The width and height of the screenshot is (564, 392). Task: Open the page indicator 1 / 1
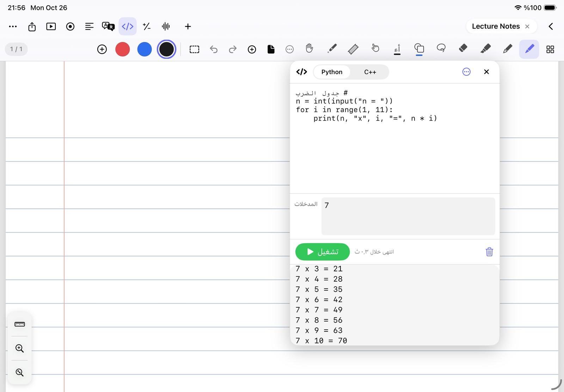pyautogui.click(x=16, y=49)
